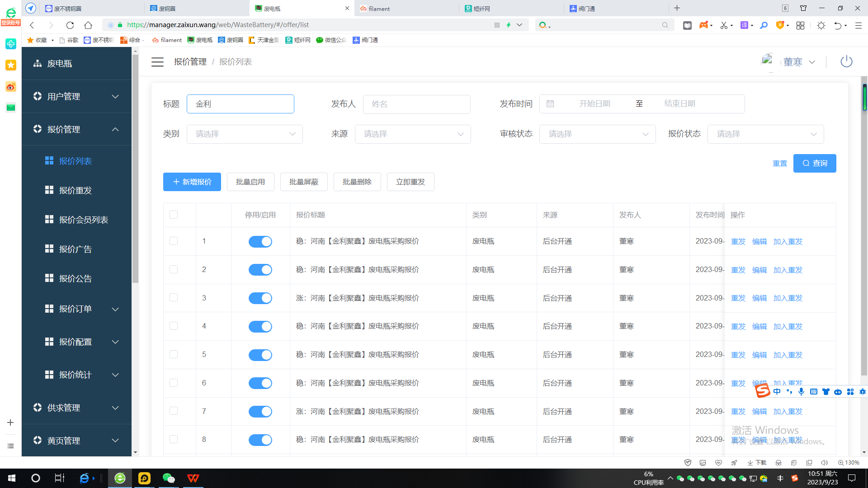This screenshot has width=868, height=488.
Task: Check the checkbox for row 3
Action: [174, 298]
